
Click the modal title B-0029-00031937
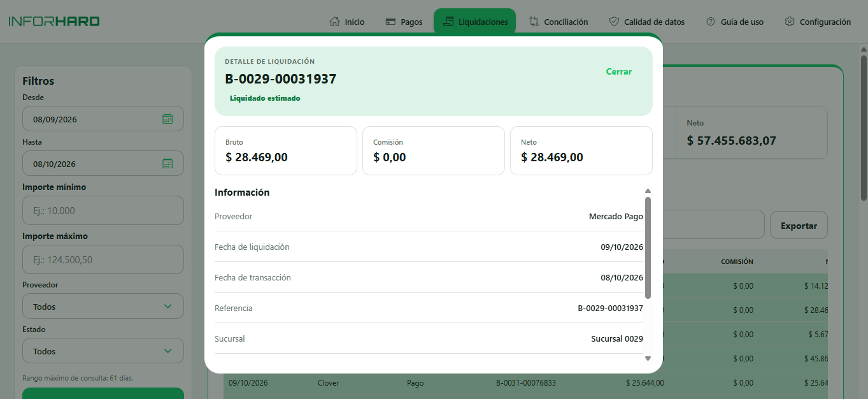(281, 79)
